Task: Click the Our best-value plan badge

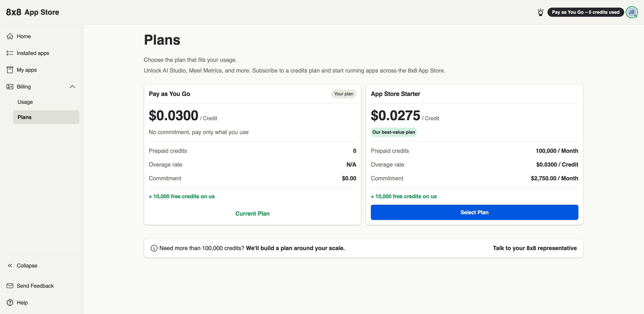Action: 394,132
